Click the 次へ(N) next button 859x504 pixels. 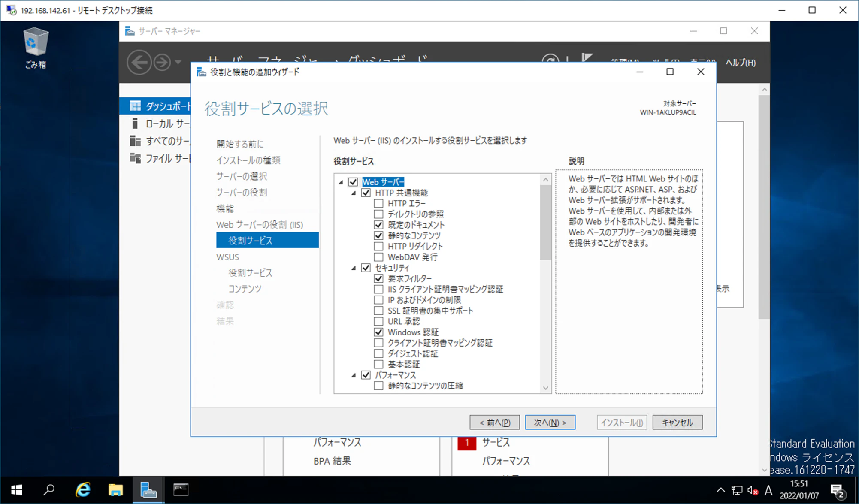coord(550,423)
